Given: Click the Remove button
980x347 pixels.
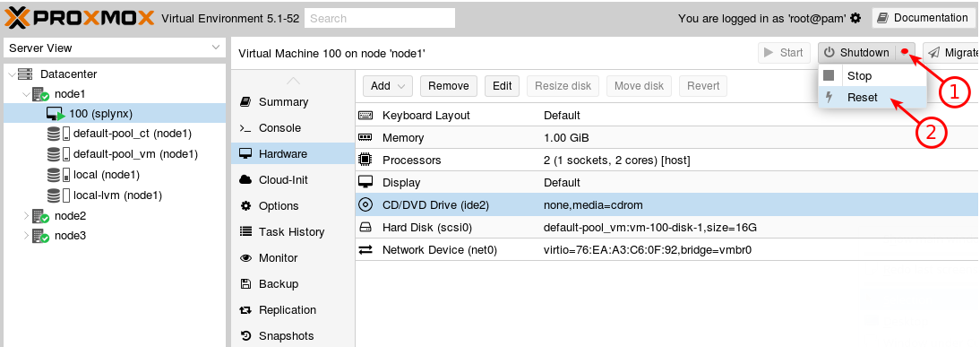Looking at the screenshot, I should [x=449, y=86].
